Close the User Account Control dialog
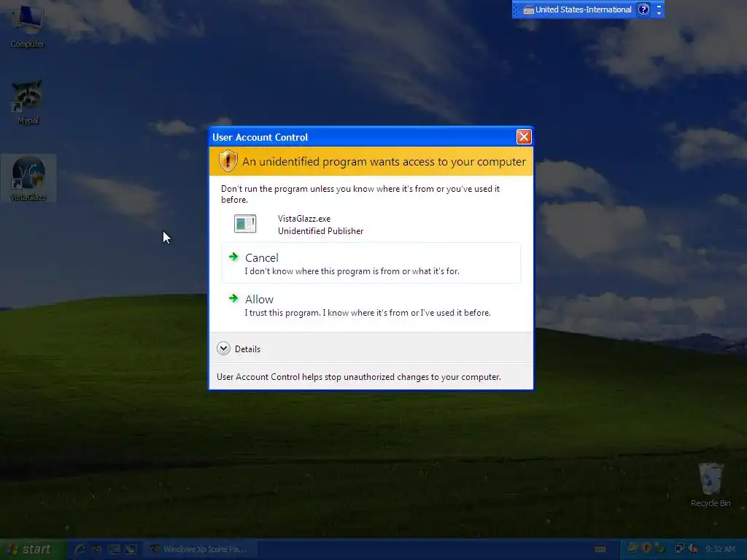The width and height of the screenshot is (747, 560). pos(524,137)
